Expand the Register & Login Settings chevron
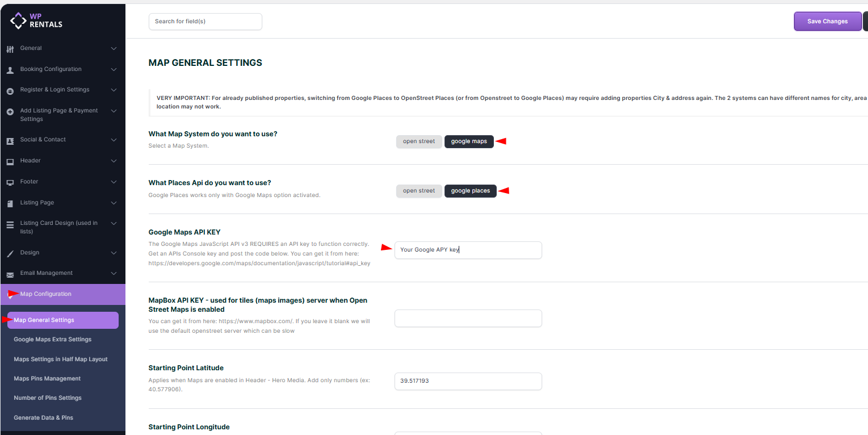Screen dimensions: 868x435 pos(114,90)
